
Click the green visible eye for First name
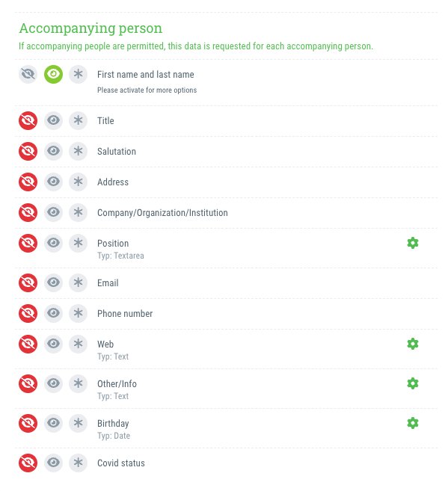[53, 74]
